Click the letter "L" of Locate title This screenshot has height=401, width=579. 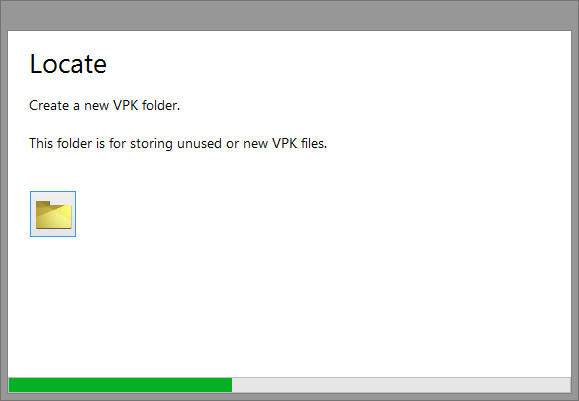[x=36, y=64]
